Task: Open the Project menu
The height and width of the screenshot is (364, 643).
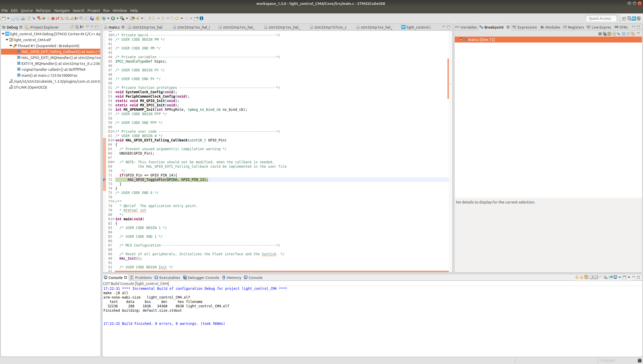Action: click(x=93, y=11)
